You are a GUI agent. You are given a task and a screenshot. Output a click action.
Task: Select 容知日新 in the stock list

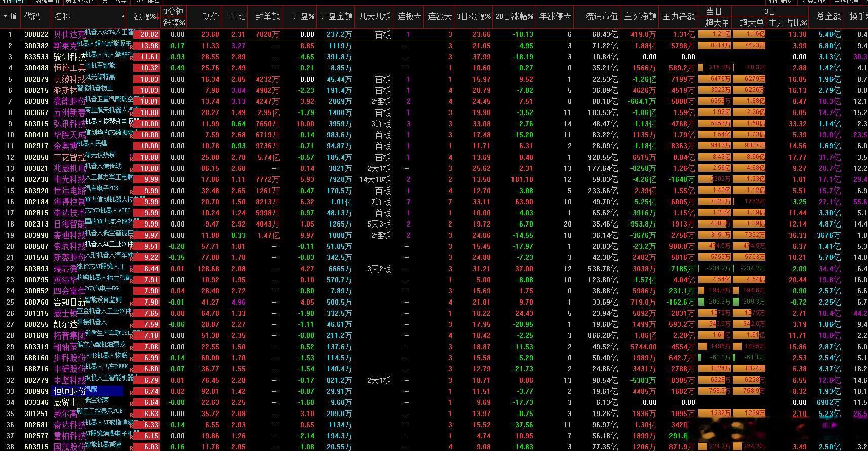point(69,302)
